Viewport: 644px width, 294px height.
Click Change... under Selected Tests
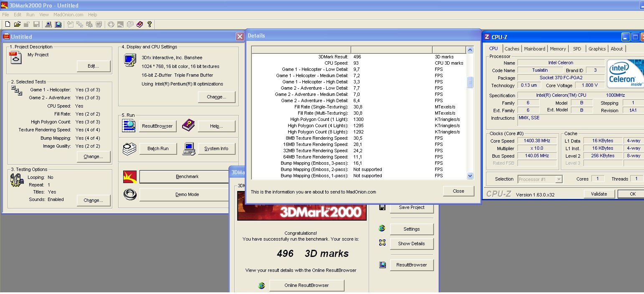tap(94, 157)
